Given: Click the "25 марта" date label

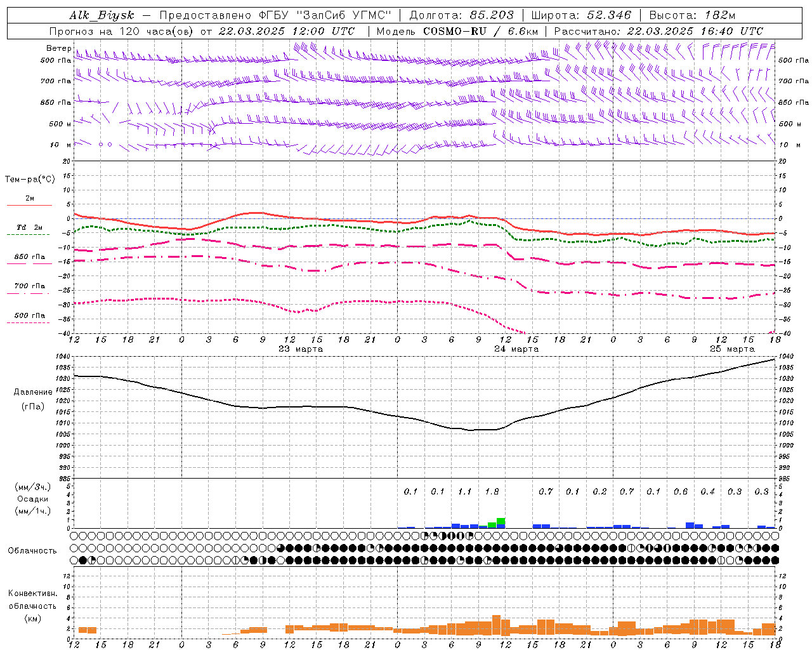Looking at the screenshot, I should click(x=732, y=349).
